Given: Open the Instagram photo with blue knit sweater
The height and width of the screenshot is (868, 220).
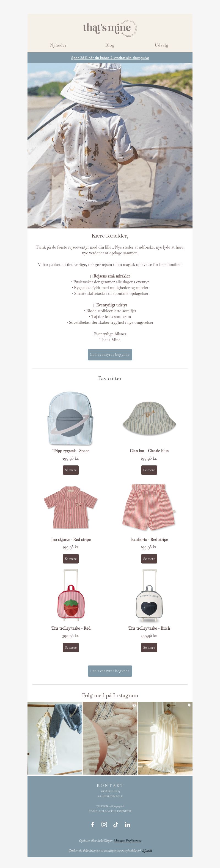Looking at the screenshot, I should pos(54,738).
